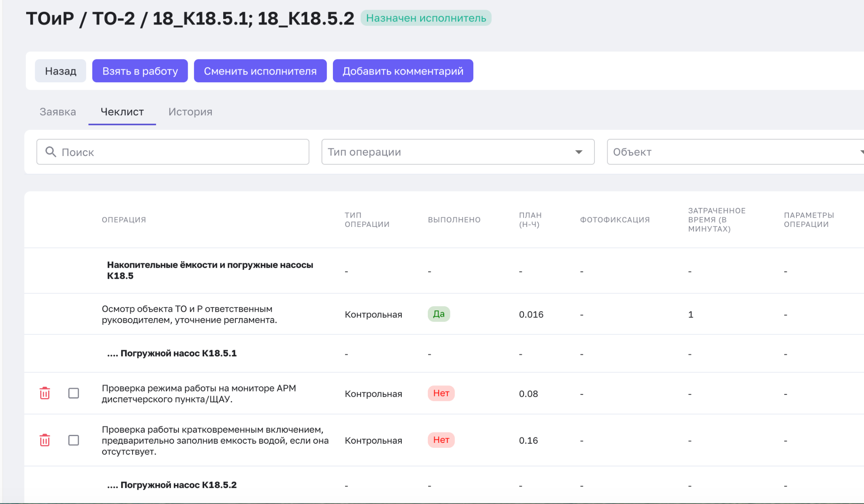Click 'Сменить исполнителя' button
The image size is (864, 504).
tap(260, 71)
